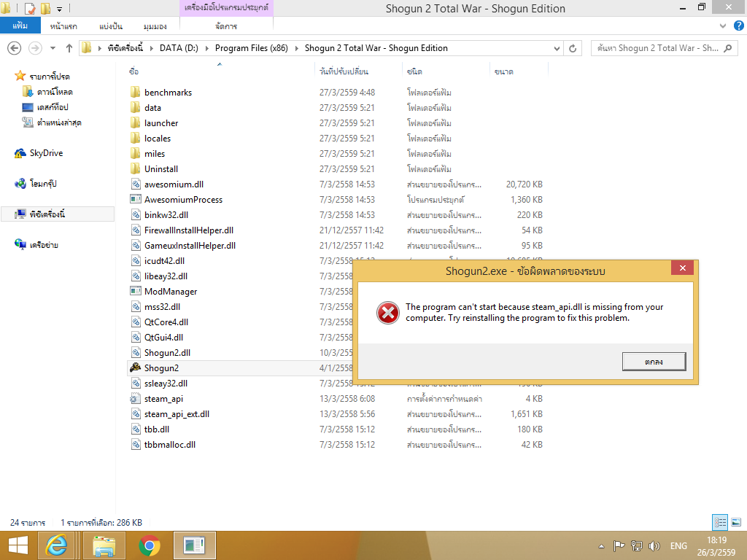Image resolution: width=747 pixels, height=560 pixels.
Task: Click ตกลง to dismiss the error dialog
Action: point(654,361)
